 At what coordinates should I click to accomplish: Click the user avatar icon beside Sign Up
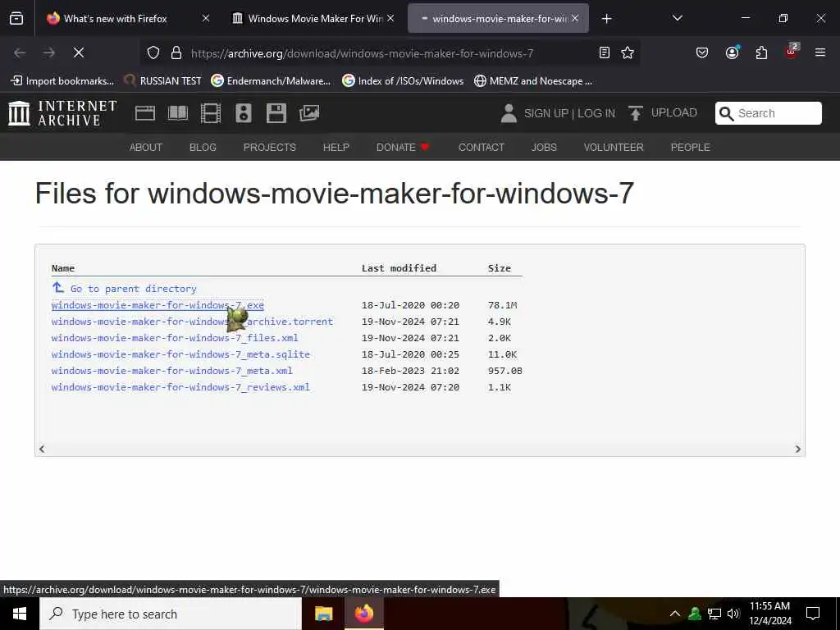point(509,113)
